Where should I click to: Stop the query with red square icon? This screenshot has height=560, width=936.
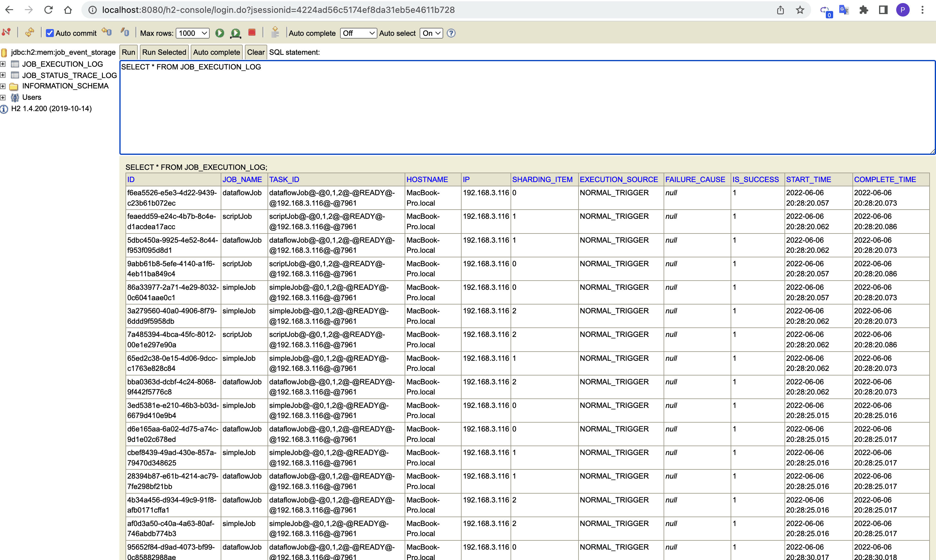pyautogui.click(x=252, y=32)
